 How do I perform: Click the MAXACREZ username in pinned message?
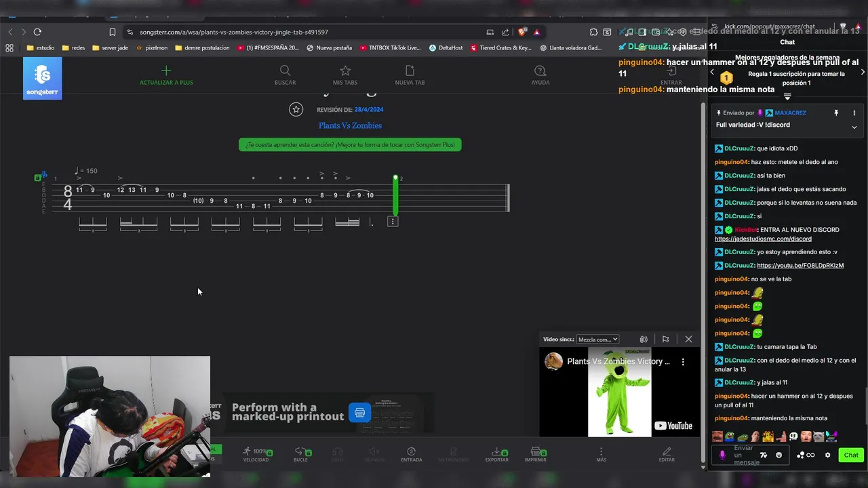[790, 113]
